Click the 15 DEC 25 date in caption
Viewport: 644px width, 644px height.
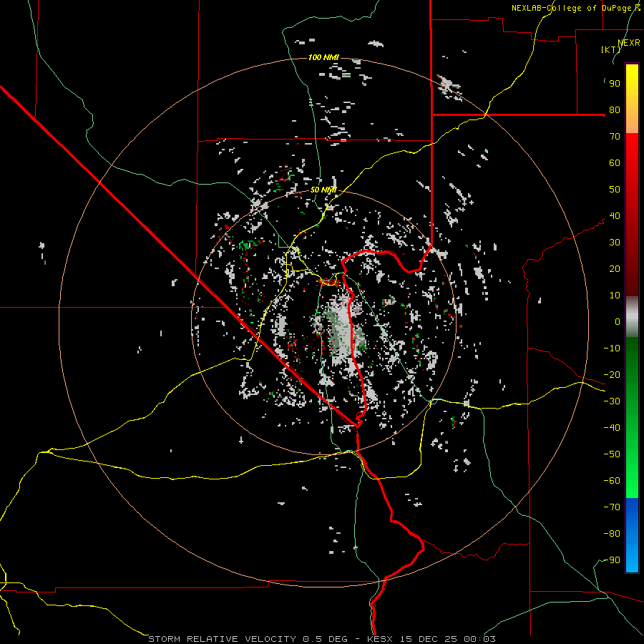pyautogui.click(x=429, y=639)
